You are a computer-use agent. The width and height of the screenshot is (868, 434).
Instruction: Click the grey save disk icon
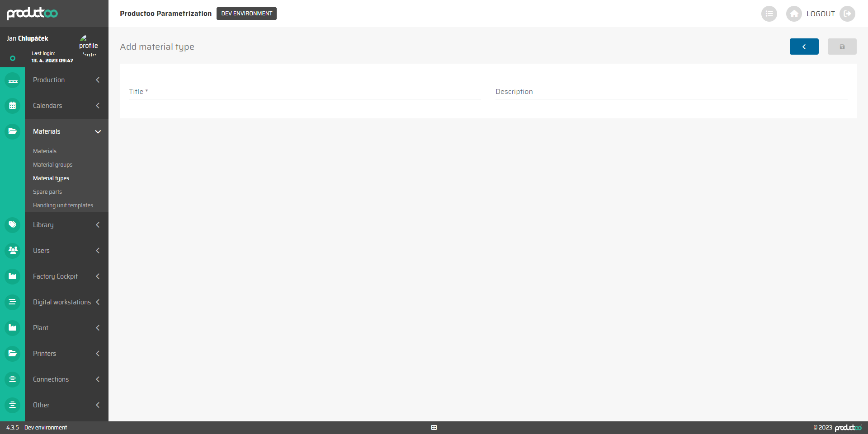(842, 47)
